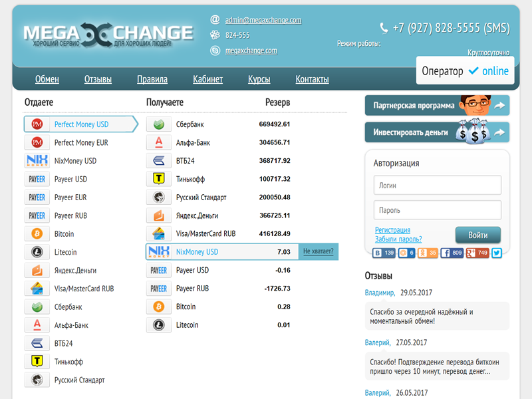Select NixMoney USD in Получаете column
Screen dimensions: 532x399
coord(196,252)
